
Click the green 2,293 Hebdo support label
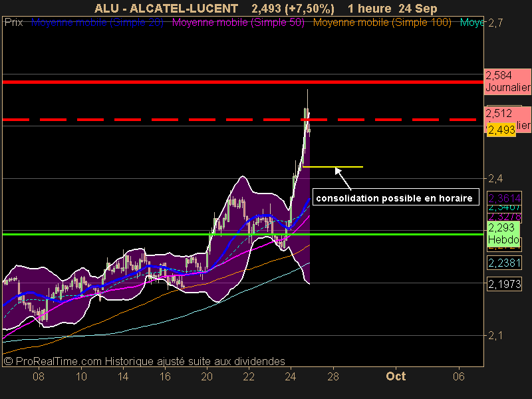click(x=504, y=233)
